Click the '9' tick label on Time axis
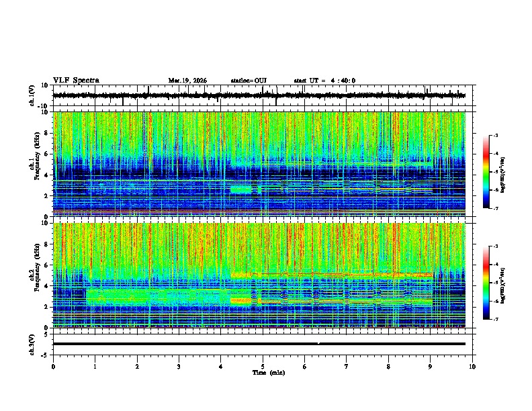The image size is (532, 411). 430,367
